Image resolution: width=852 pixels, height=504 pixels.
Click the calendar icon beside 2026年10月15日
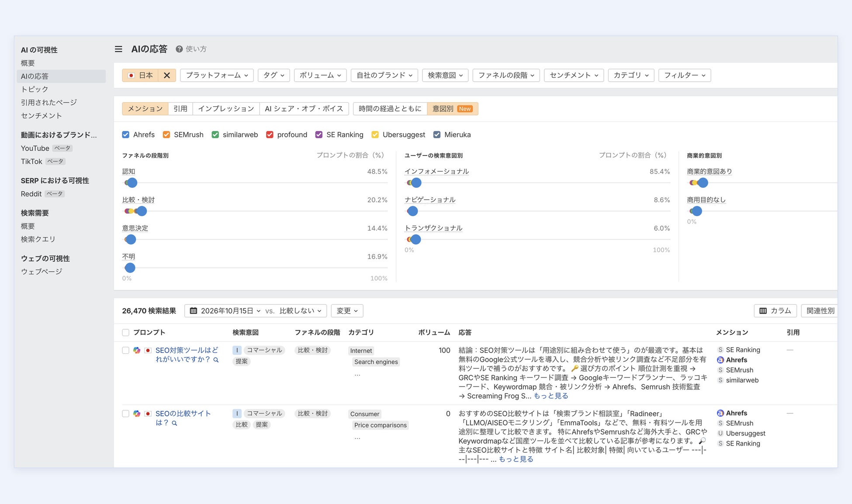194,311
